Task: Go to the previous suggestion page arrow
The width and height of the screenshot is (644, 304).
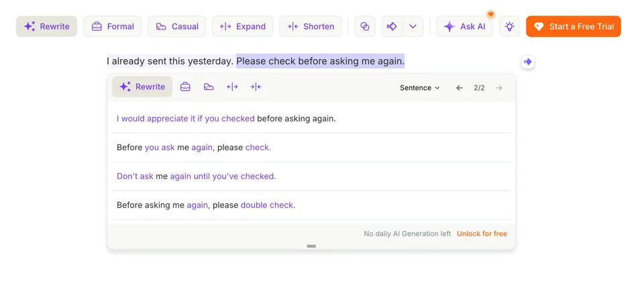Action: [460, 87]
